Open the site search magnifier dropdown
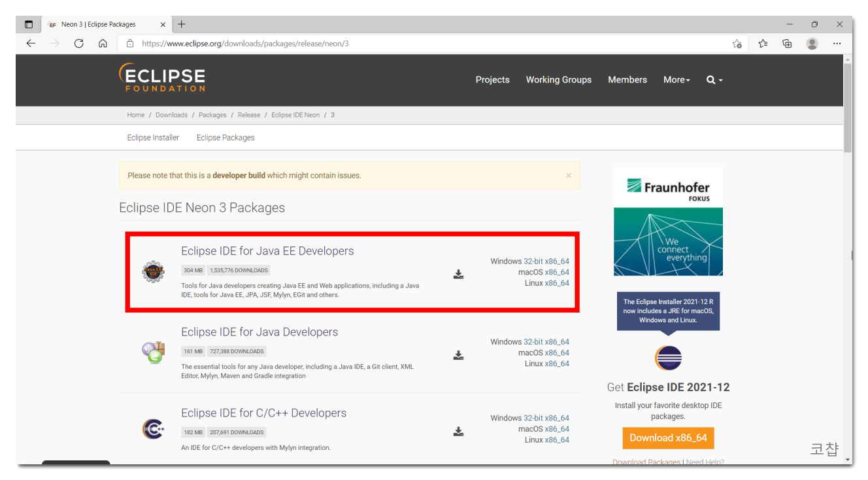This screenshot has height=480, width=868. click(x=714, y=80)
